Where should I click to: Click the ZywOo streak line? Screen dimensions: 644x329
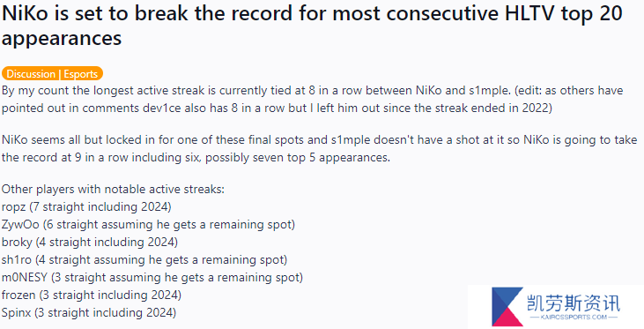pos(148,225)
